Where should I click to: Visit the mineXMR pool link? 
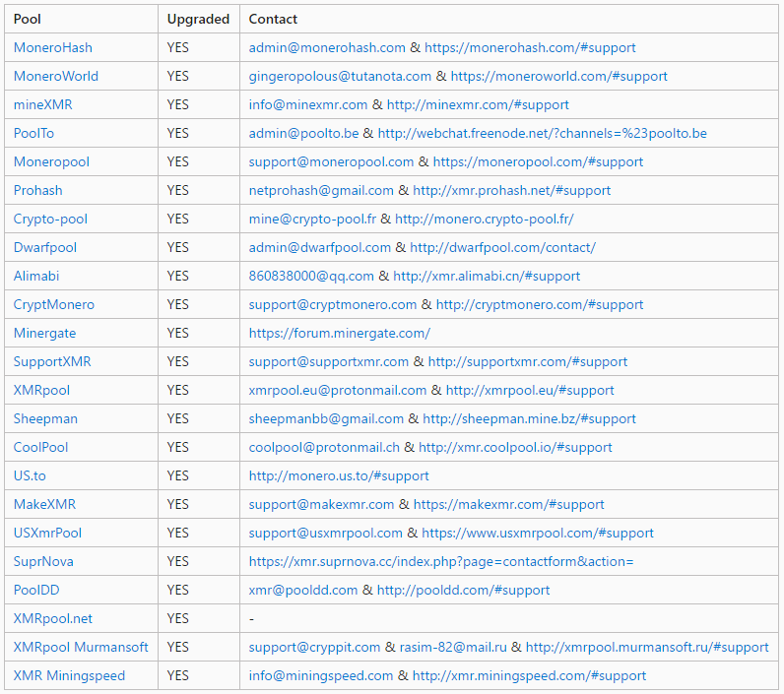42,104
